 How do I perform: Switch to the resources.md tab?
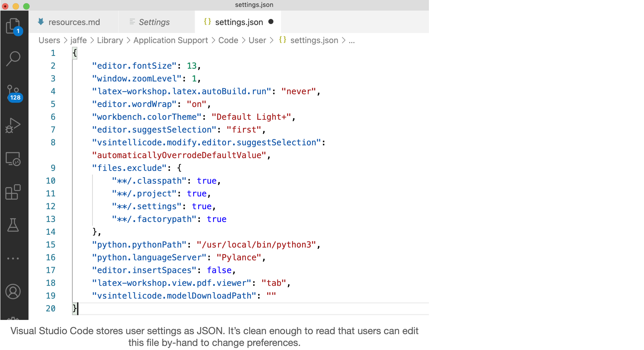pos(74,22)
